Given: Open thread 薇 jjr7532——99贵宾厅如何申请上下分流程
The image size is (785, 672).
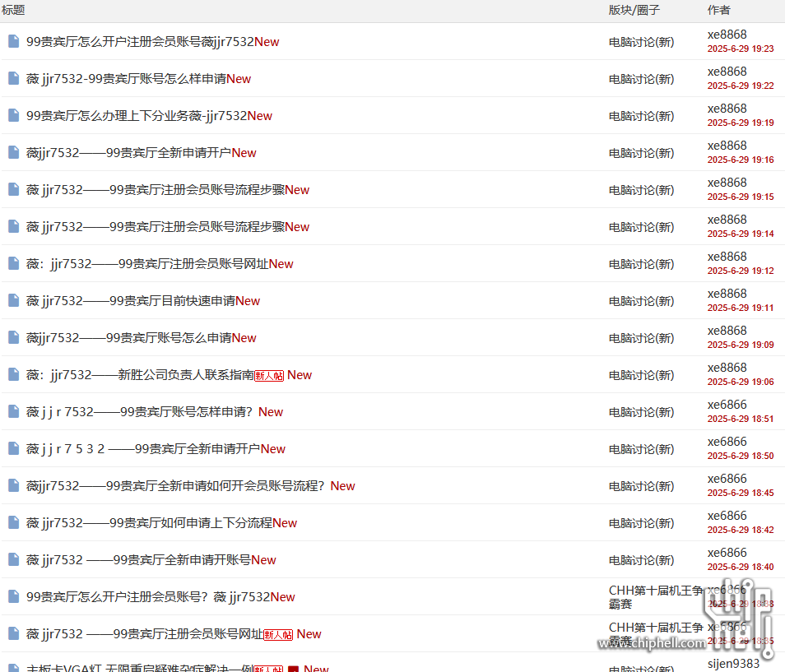Looking at the screenshot, I should [149, 523].
